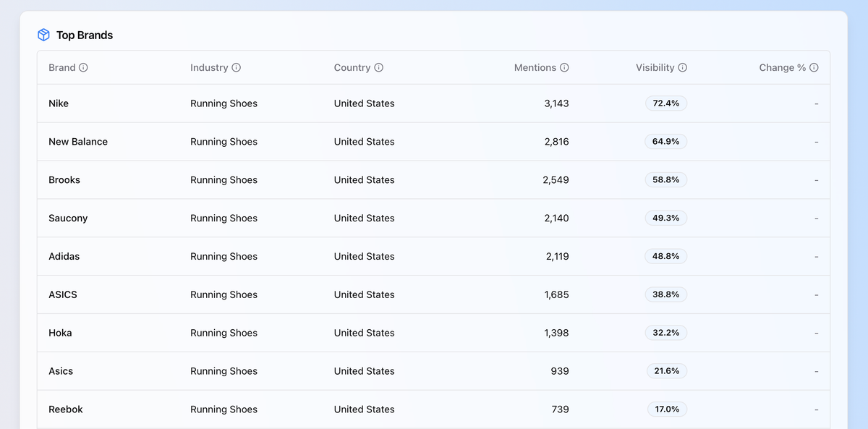868x429 pixels.
Task: Click the 21.6% visibility badge
Action: [667, 371]
